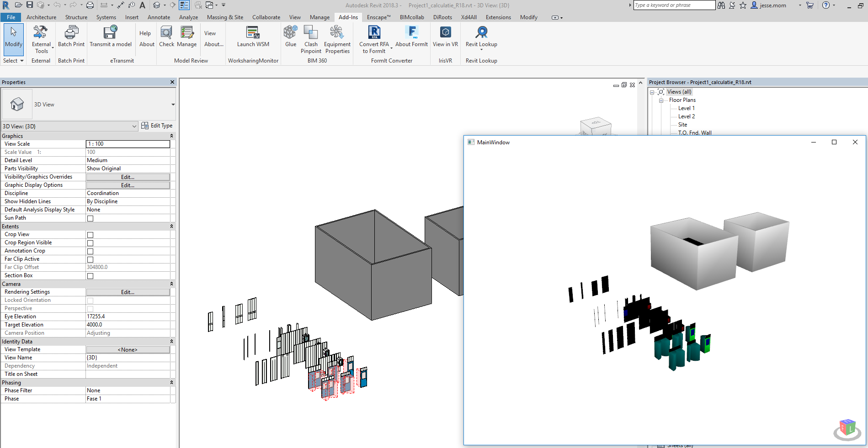Toggle the Crop View checkbox

pyautogui.click(x=90, y=234)
